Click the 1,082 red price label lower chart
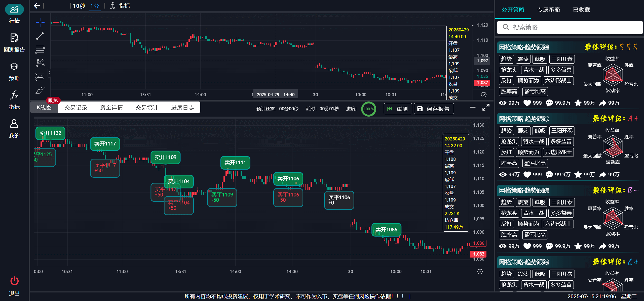644x301 pixels. tap(478, 254)
